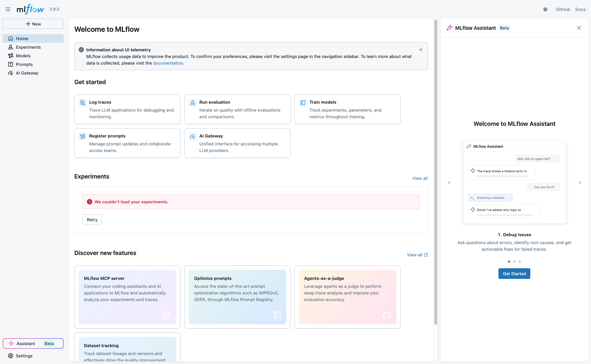Open Prompts in the sidebar
The height and width of the screenshot is (364, 591).
[24, 64]
